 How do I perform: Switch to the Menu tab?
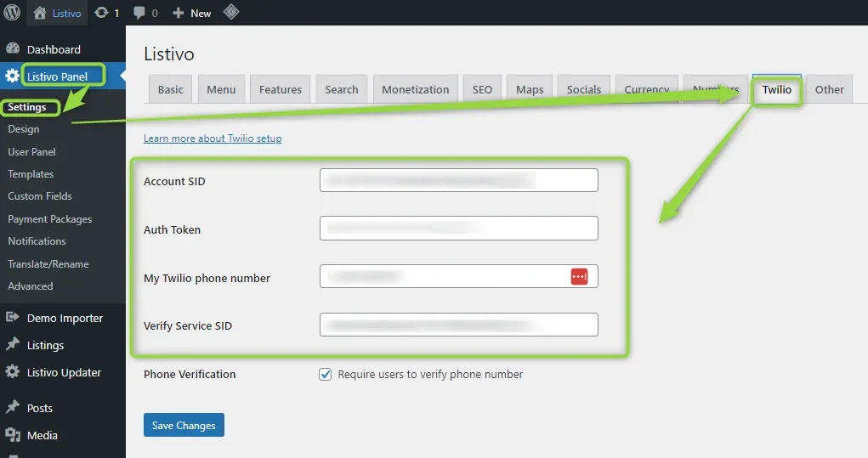[x=221, y=89]
